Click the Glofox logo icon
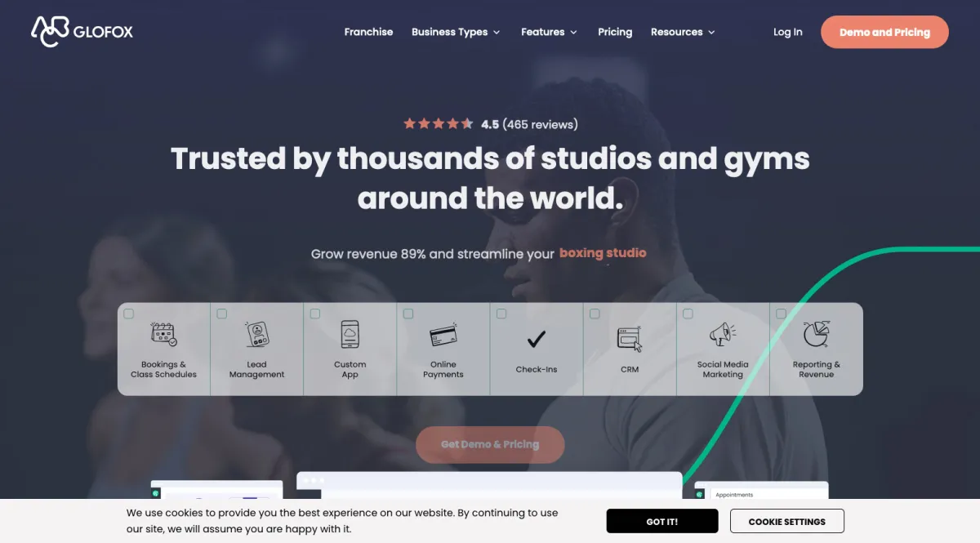The height and width of the screenshot is (543, 980). coord(50,32)
